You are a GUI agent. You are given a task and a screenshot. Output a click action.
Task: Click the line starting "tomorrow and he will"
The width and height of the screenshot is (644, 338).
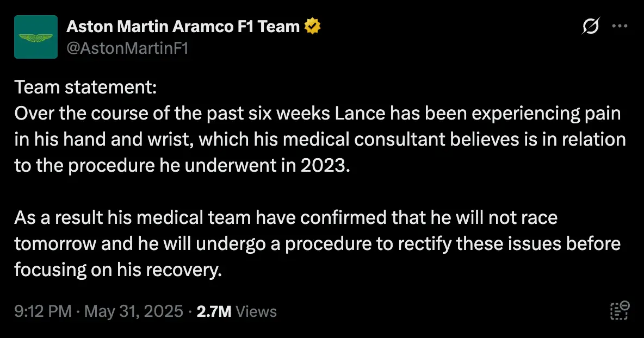click(317, 244)
